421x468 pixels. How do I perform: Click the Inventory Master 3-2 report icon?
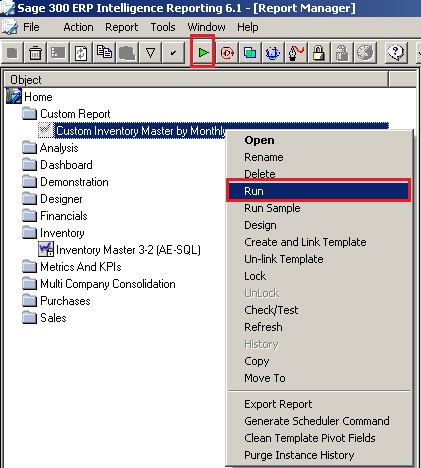(x=46, y=249)
